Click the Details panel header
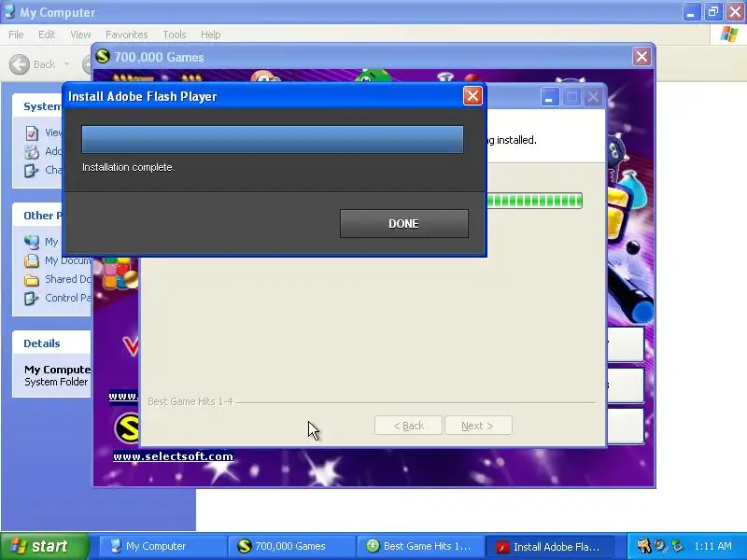Screen dimensions: 747x560 point(51,343)
